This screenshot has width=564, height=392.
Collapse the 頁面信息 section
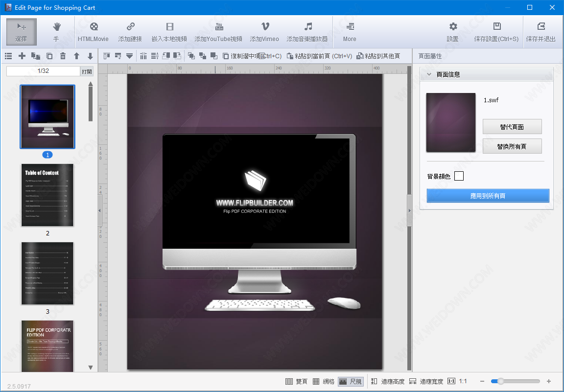pyautogui.click(x=429, y=74)
